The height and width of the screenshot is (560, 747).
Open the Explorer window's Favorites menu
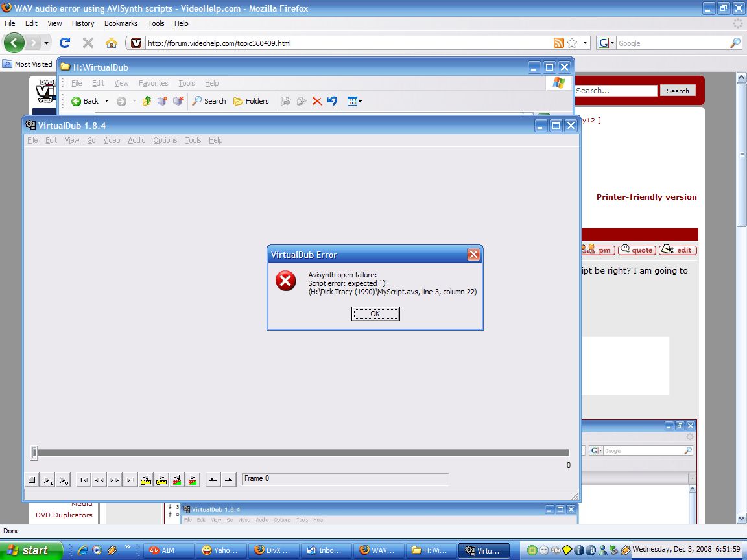click(154, 83)
